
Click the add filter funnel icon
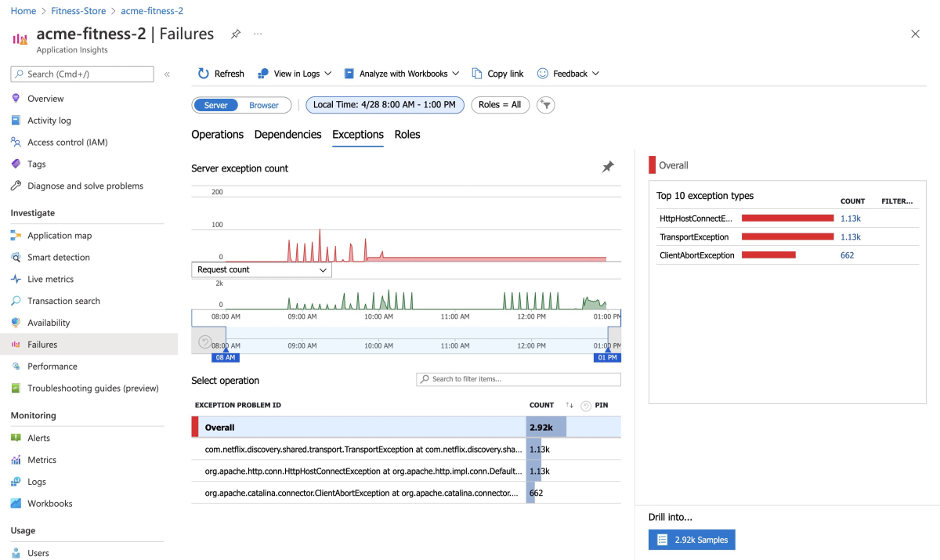tap(546, 105)
